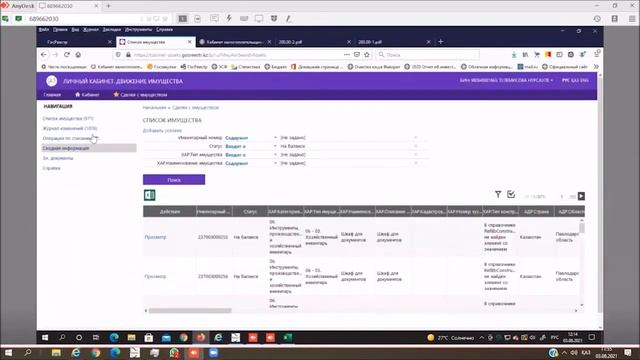Viewport: 640px width, 360px height.
Task: Reload the page in Firefox
Action: (x=67, y=55)
